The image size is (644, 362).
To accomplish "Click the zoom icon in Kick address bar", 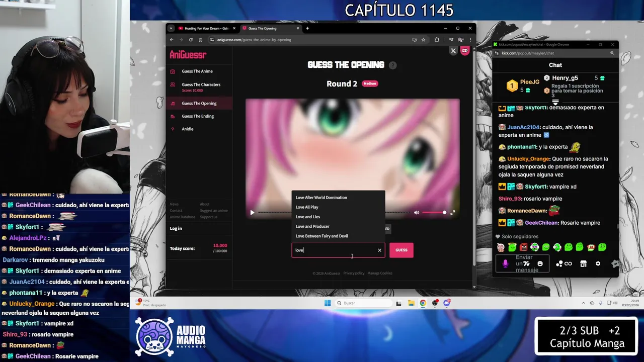I will click(x=612, y=53).
